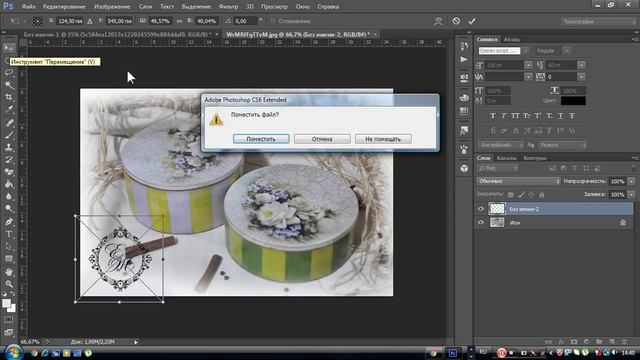Select the Rectangle shape tool

[9, 259]
